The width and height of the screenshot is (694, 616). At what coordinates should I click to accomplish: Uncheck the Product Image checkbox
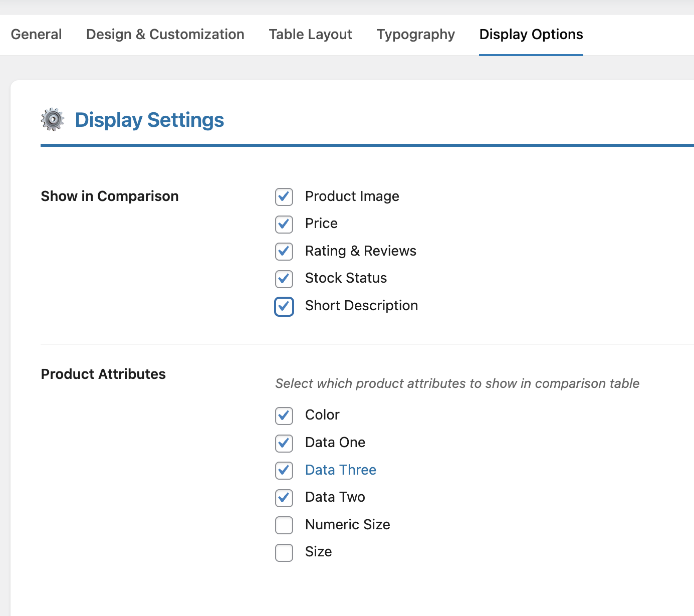coord(284,197)
